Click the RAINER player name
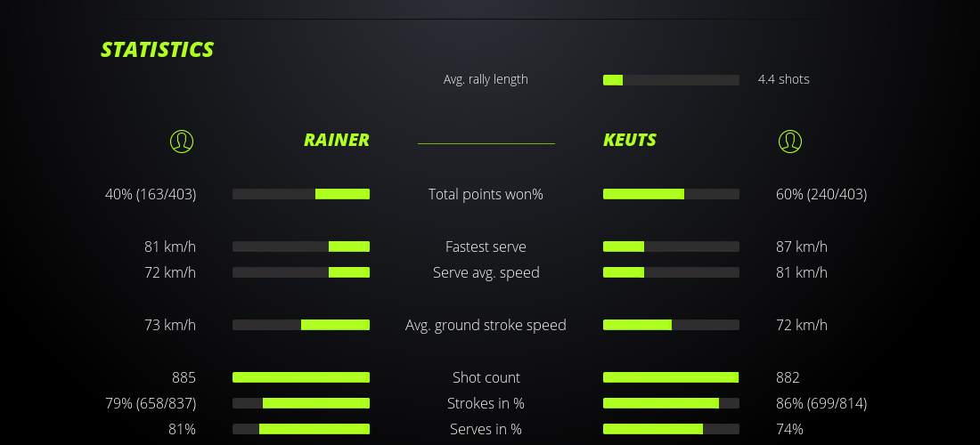980x445 pixels. pos(336,140)
